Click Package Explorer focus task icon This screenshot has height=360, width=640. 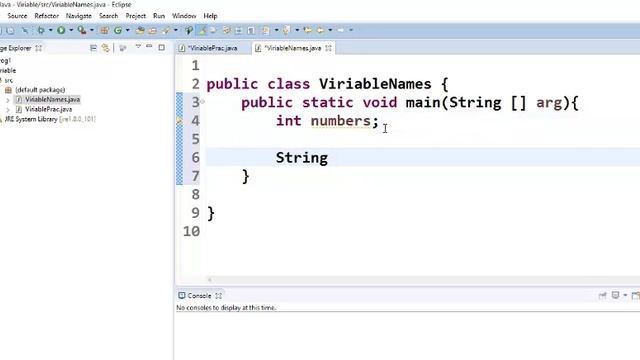(122, 48)
